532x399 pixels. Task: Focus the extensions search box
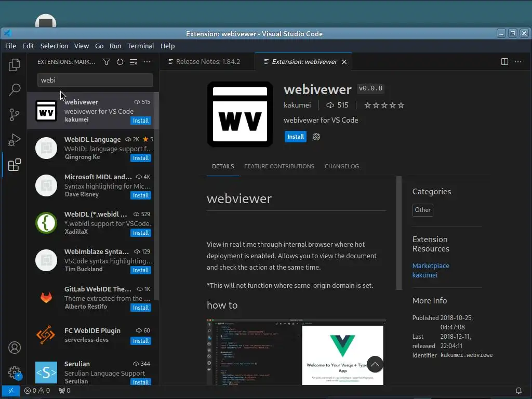pyautogui.click(x=95, y=80)
